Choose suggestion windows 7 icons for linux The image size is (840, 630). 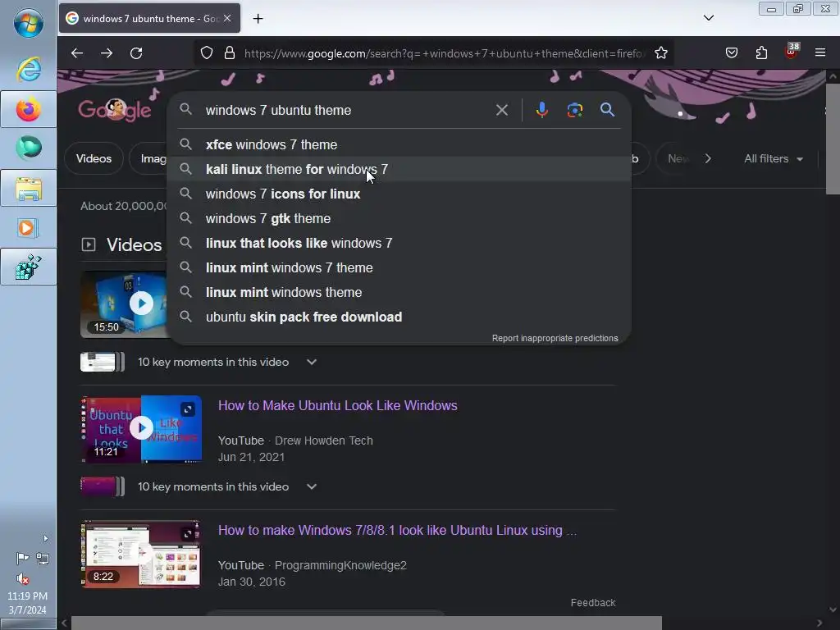coord(399,194)
